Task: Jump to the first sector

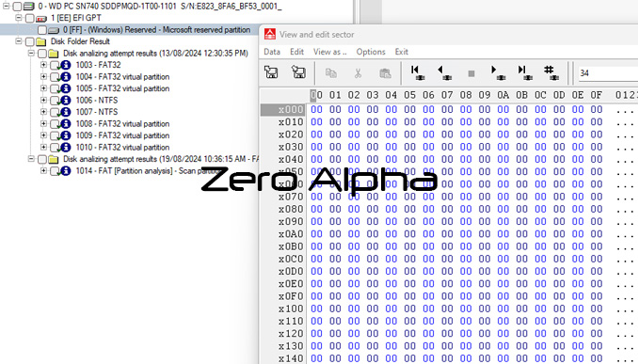Action: tap(418, 72)
